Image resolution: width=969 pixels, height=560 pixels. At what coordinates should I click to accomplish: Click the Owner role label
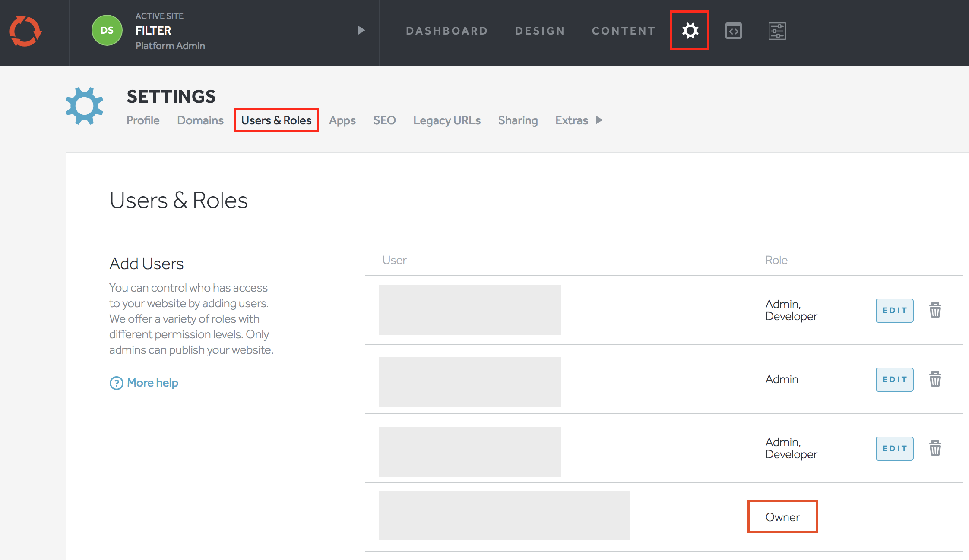pyautogui.click(x=782, y=517)
